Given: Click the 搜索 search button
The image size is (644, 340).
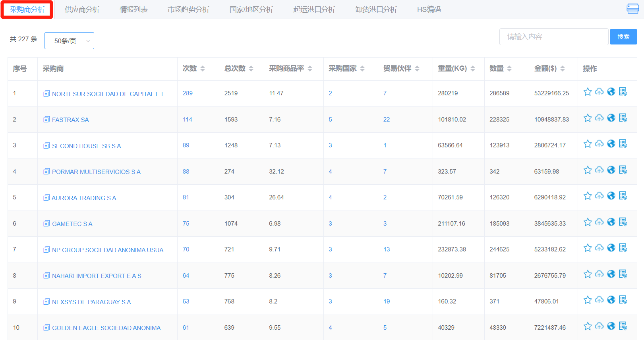Looking at the screenshot, I should click(623, 37).
